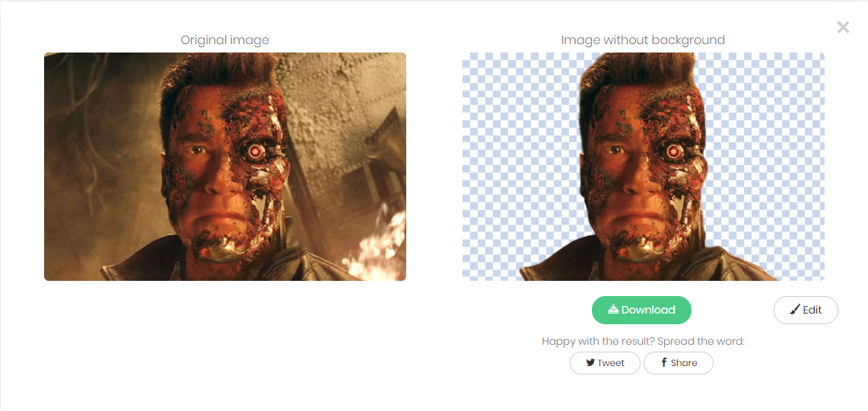The image size is (868, 411).
Task: Click the "Original image" heading text
Action: point(224,40)
